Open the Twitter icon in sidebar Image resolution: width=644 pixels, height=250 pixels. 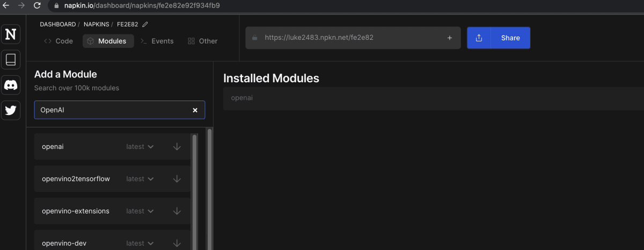coord(11,110)
